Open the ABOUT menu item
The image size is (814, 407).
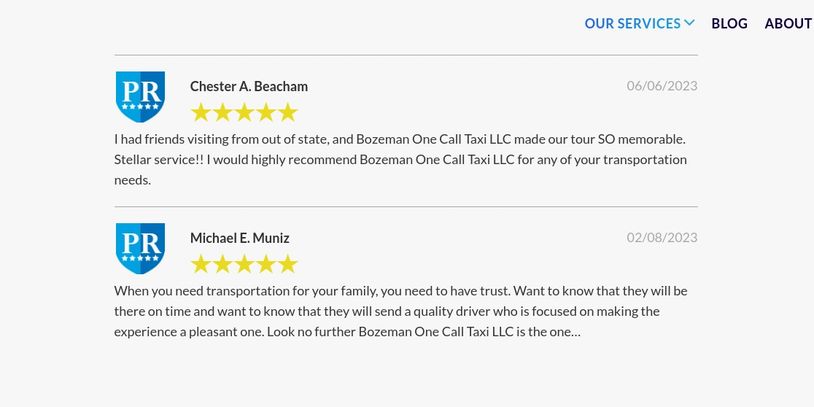click(788, 24)
